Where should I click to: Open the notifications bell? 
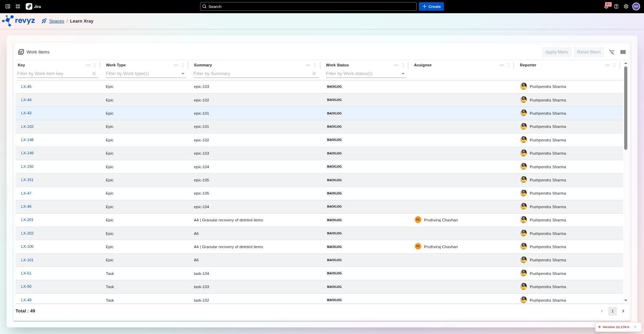tap(606, 7)
